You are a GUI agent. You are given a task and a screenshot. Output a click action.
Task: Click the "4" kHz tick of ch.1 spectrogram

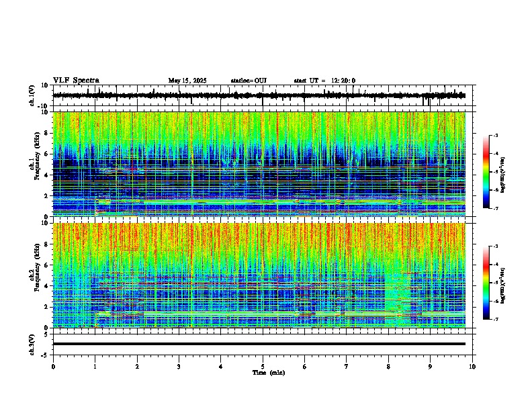47,175
